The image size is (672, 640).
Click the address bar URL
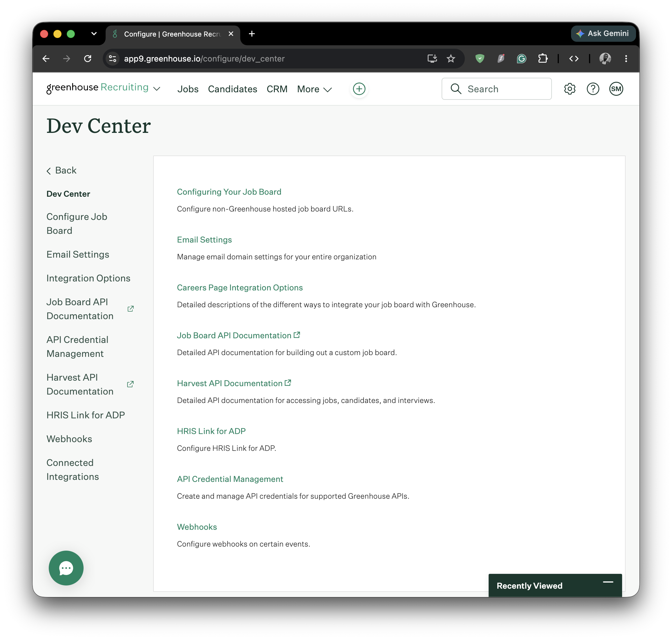point(204,59)
